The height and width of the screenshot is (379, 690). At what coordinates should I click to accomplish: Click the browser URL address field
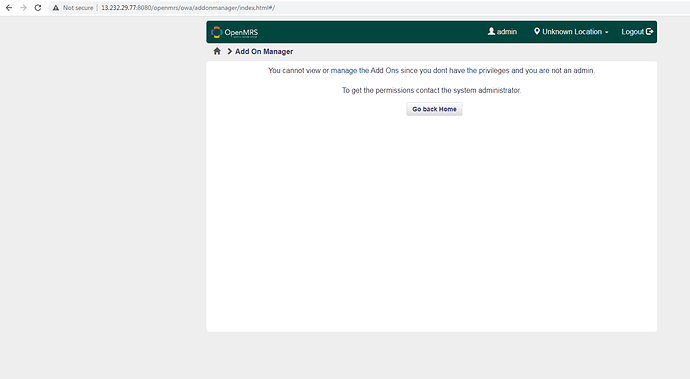[x=370, y=7]
